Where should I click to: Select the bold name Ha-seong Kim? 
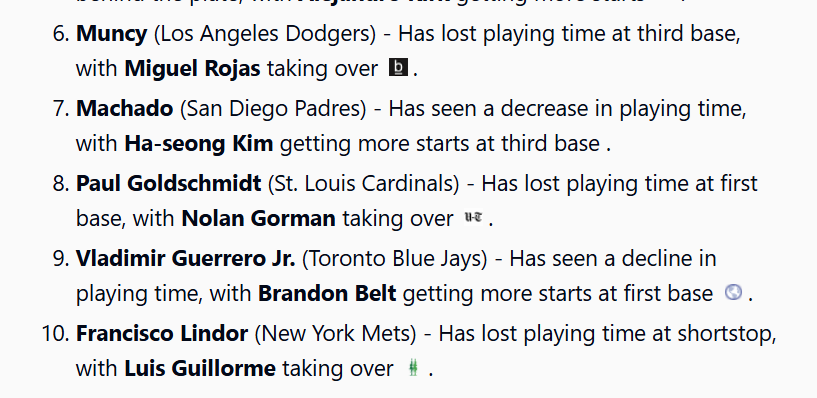199,143
